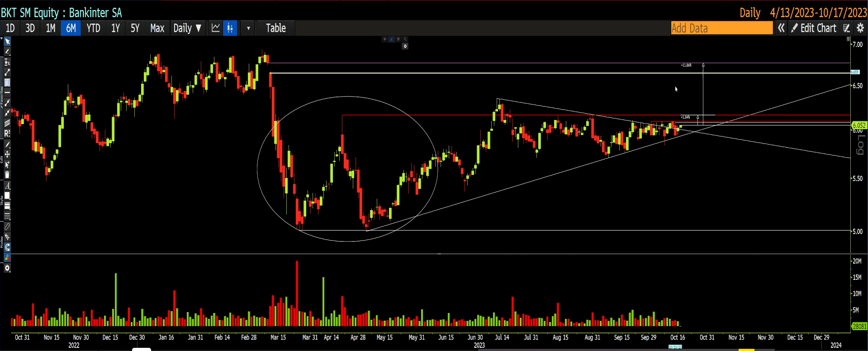868x351 pixels.
Task: Open the annotate checklist icon
Action: point(846,28)
